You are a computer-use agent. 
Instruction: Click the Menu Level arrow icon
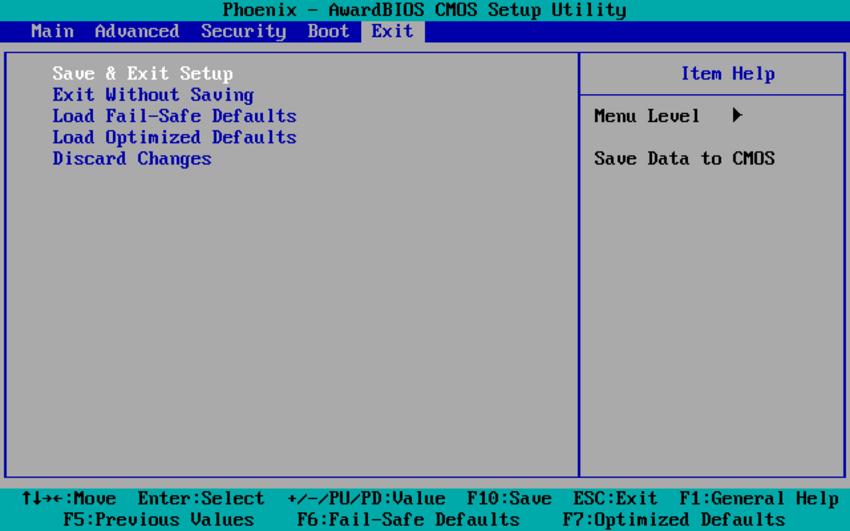[x=737, y=115]
